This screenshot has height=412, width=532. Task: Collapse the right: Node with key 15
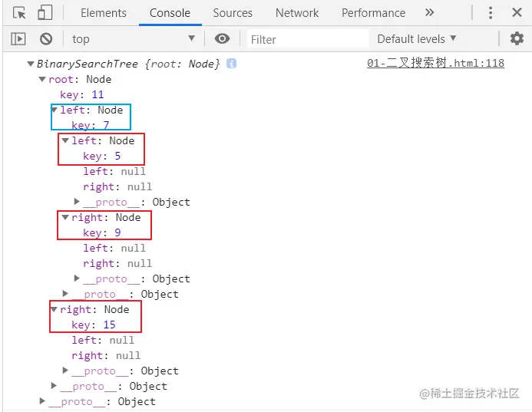coord(54,309)
